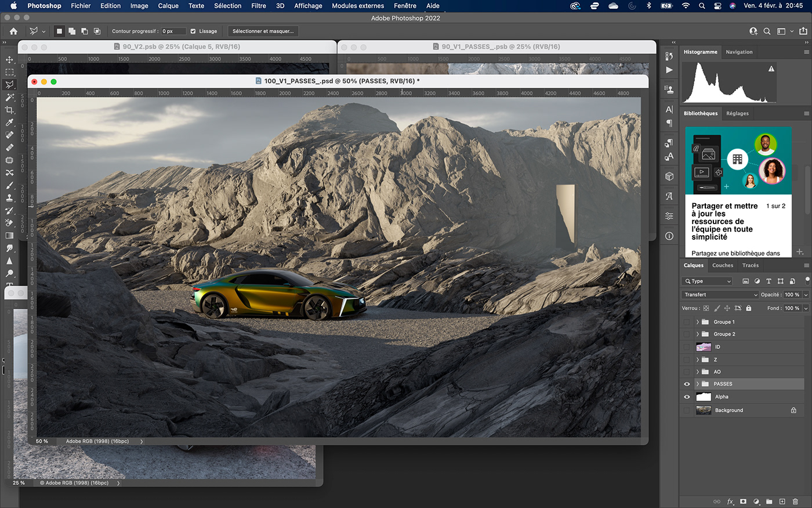Screen dimensions: 812x508
Task: Hide the PASSES group layer
Action: click(x=687, y=384)
